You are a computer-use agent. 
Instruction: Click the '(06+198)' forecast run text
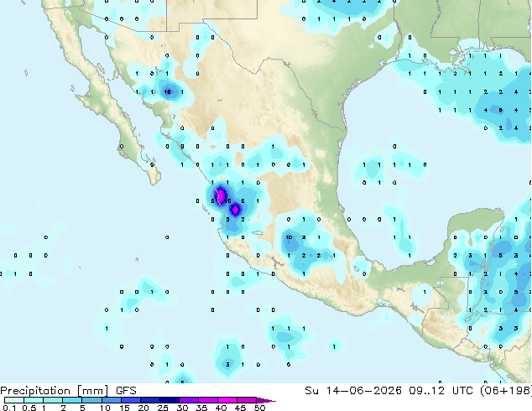506,391
